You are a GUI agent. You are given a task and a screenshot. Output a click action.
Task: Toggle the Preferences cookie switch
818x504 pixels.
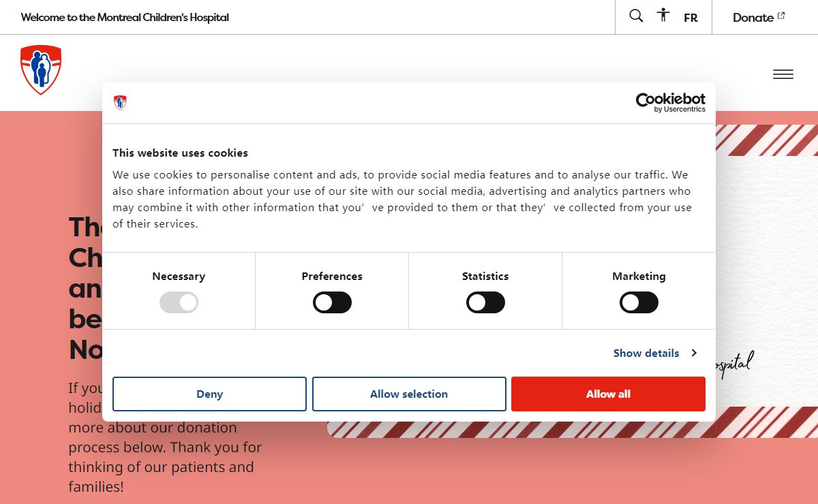(332, 302)
